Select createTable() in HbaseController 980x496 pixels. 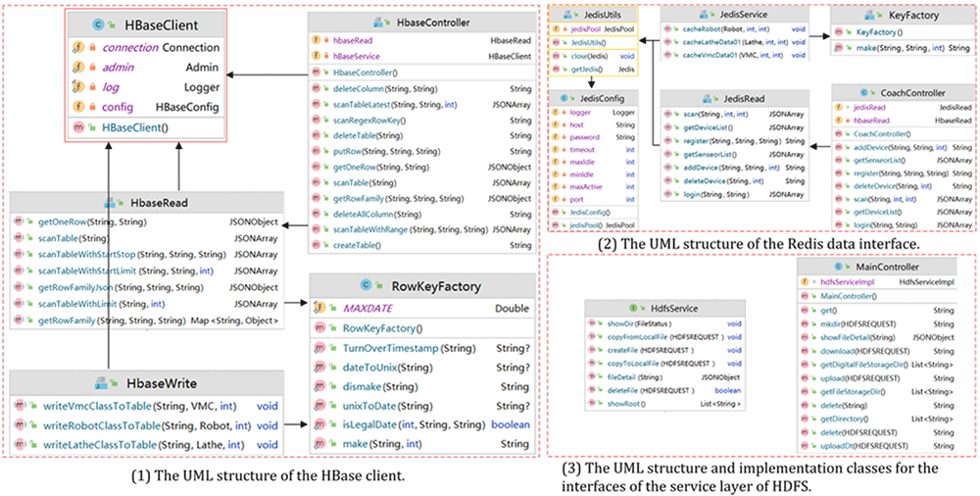pos(358,245)
